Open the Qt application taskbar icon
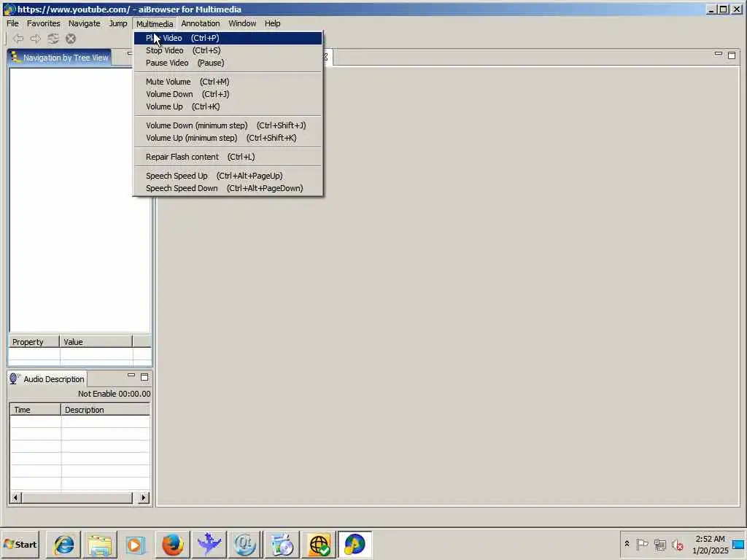The image size is (747, 560). [x=245, y=544]
